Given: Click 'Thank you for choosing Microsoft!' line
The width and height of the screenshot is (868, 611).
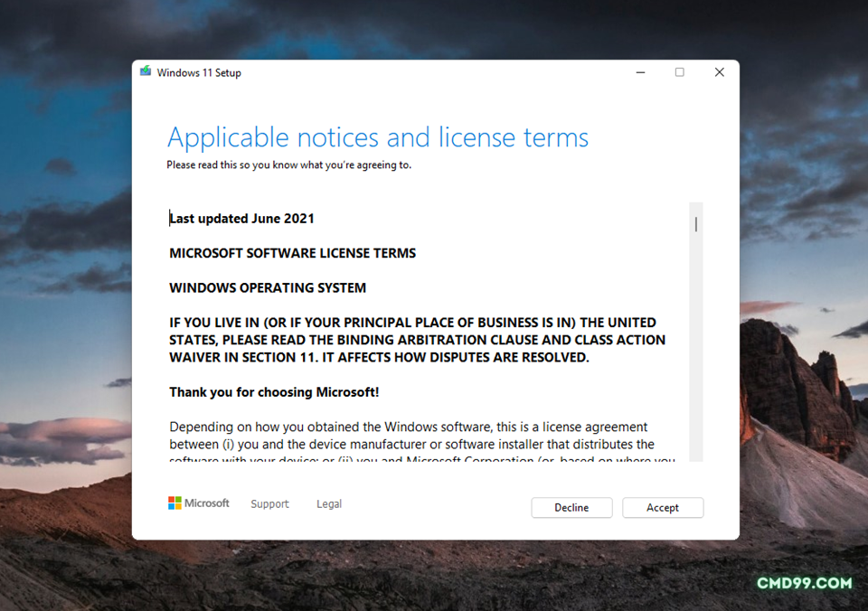Looking at the screenshot, I should (274, 392).
